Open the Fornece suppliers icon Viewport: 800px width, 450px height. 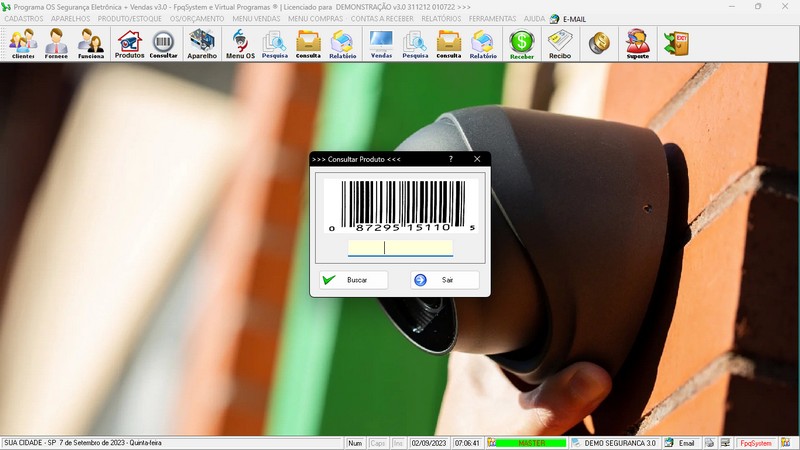56,44
